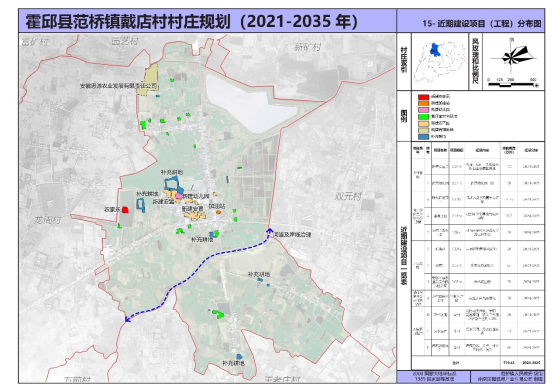The image size is (554, 392).
Task: Click the wind rose diagram
Action: click(514, 55)
